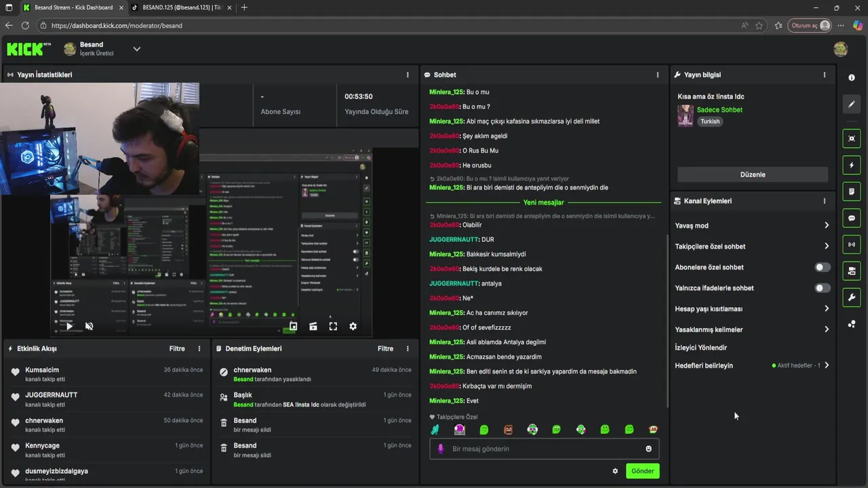
Task: Open options menu of Kanal Eylemleri panel
Action: pyautogui.click(x=825, y=201)
